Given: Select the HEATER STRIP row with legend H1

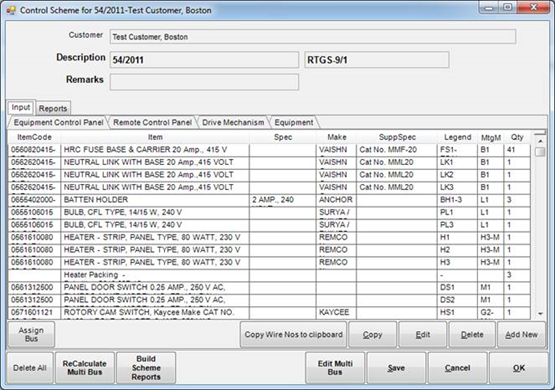Looking at the screenshot, I should click(269, 237).
